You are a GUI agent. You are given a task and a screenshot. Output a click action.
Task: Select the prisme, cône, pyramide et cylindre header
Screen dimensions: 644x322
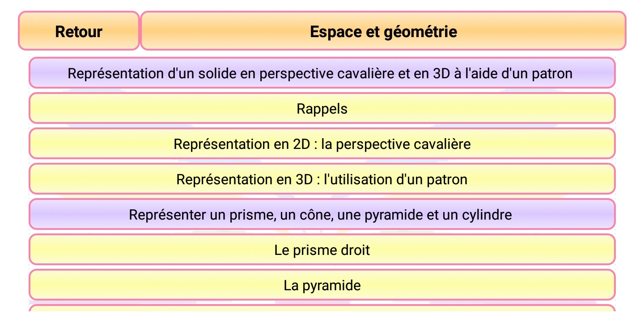322,214
